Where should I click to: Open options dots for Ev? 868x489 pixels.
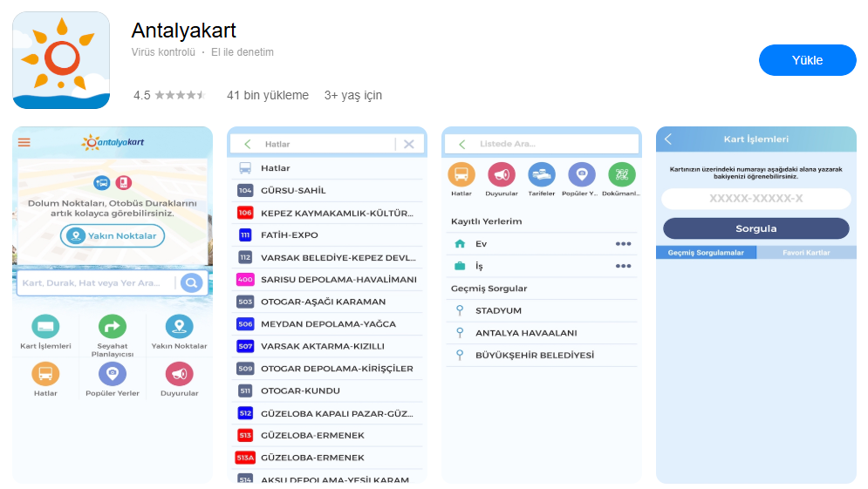pos(624,244)
